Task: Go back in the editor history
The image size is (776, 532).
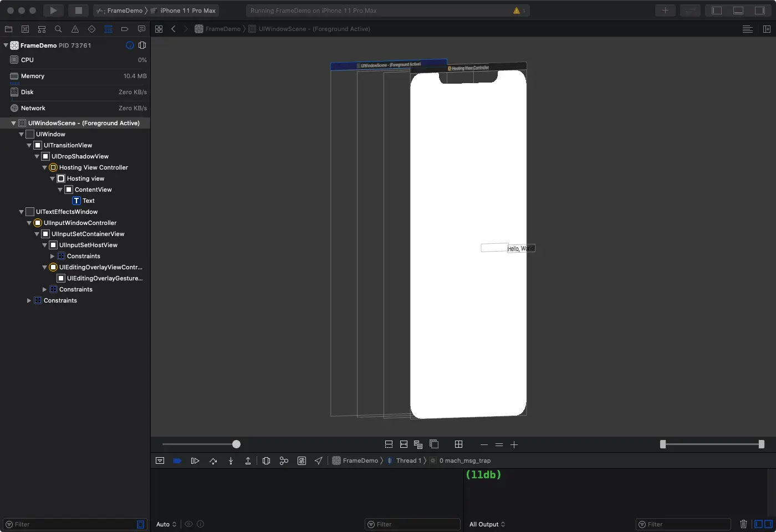Action: tap(173, 29)
